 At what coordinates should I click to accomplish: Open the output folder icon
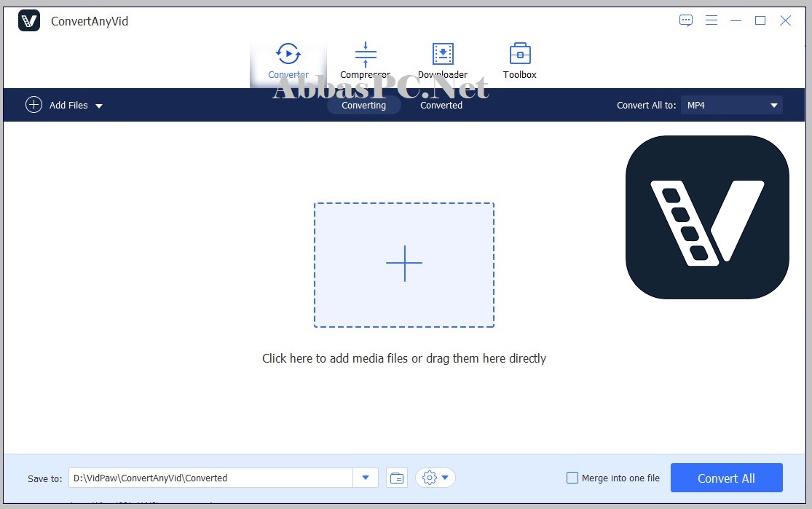click(x=397, y=478)
